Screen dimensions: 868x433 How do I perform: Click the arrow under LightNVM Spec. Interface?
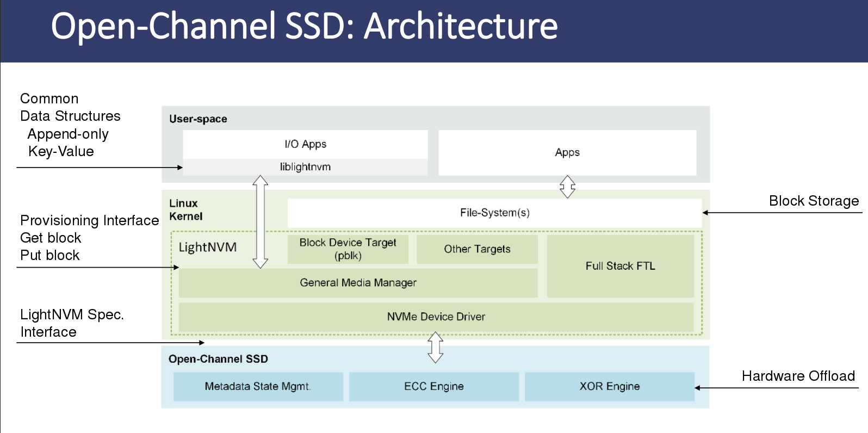point(110,343)
